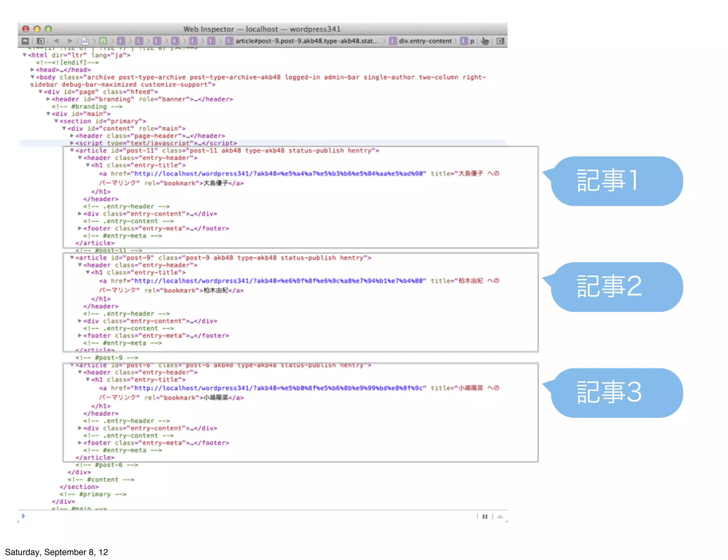The height and width of the screenshot is (560, 728).
Task: Click the back navigation arrow
Action: point(56,41)
